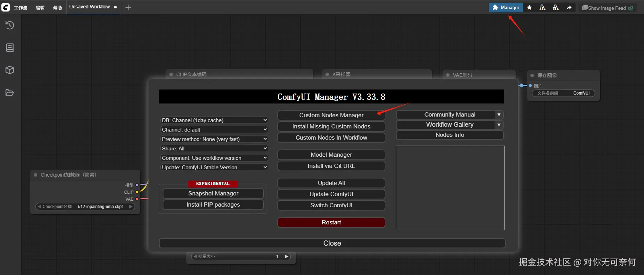The image size is (644, 275).
Task: Click the 文件名前缀 ComfyUI input field
Action: click(x=563, y=93)
